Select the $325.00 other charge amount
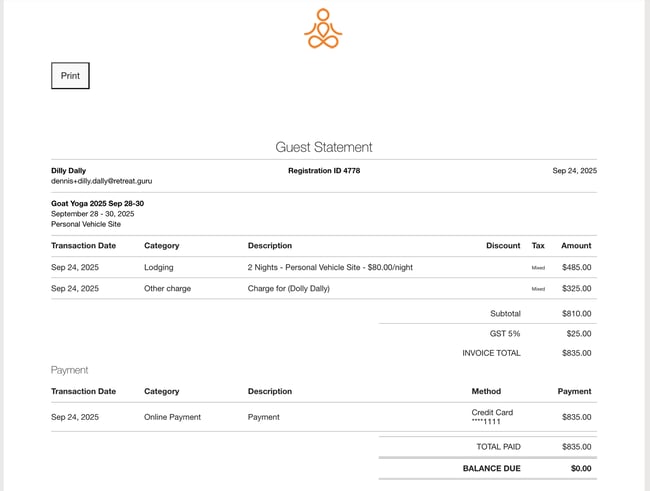The height and width of the screenshot is (491, 650). tap(576, 288)
